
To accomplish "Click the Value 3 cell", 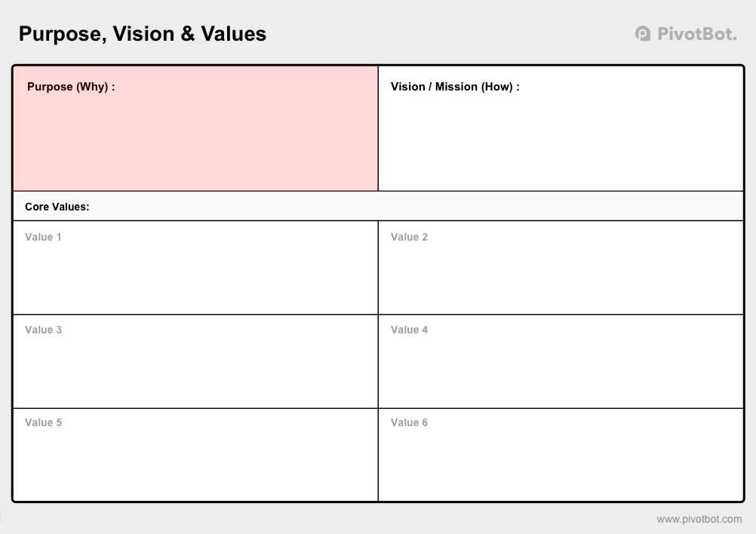I will [x=195, y=361].
